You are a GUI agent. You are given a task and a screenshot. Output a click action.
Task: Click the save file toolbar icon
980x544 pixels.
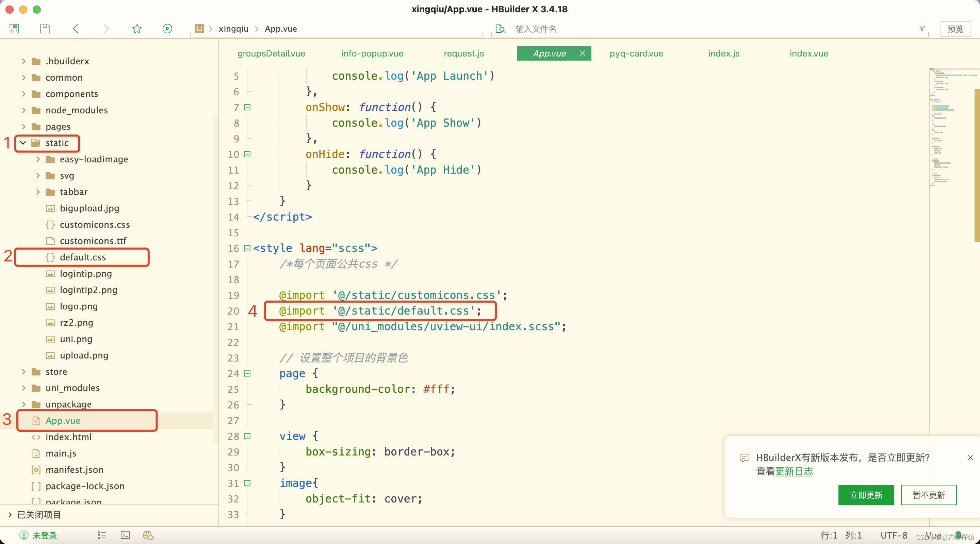pyautogui.click(x=45, y=29)
